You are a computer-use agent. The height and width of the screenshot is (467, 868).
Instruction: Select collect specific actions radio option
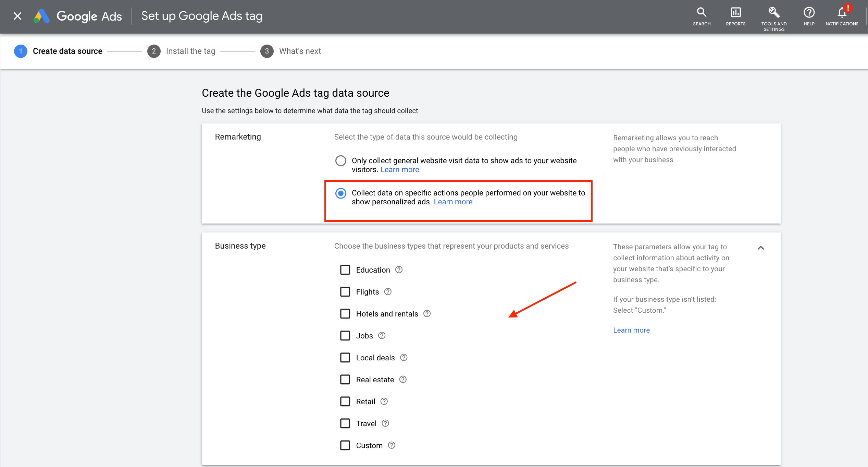click(x=340, y=193)
